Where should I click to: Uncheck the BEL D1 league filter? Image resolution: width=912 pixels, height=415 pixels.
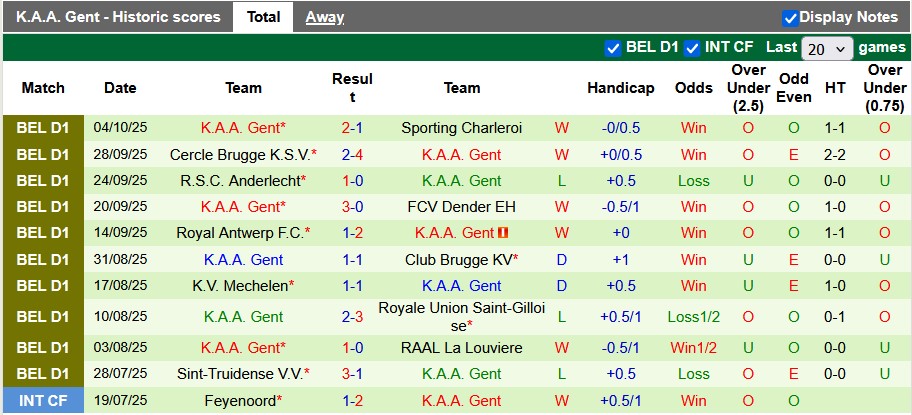coord(613,47)
